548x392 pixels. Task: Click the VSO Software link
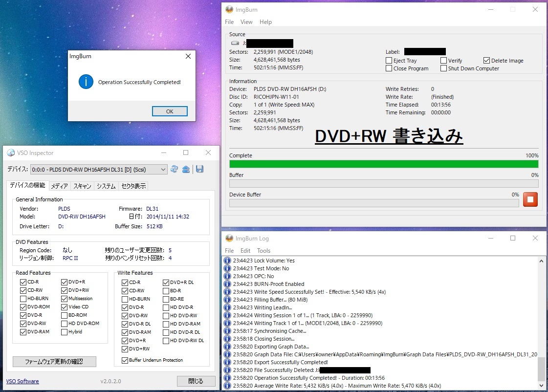(22, 381)
